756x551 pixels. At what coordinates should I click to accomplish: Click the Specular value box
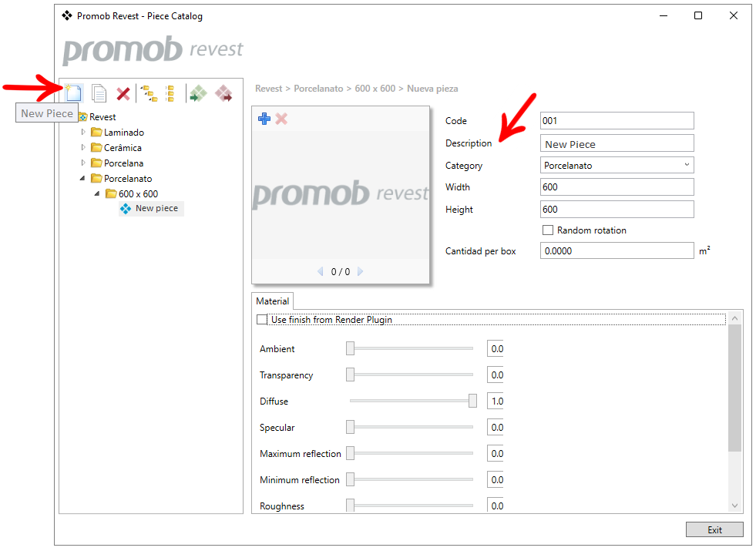496,427
